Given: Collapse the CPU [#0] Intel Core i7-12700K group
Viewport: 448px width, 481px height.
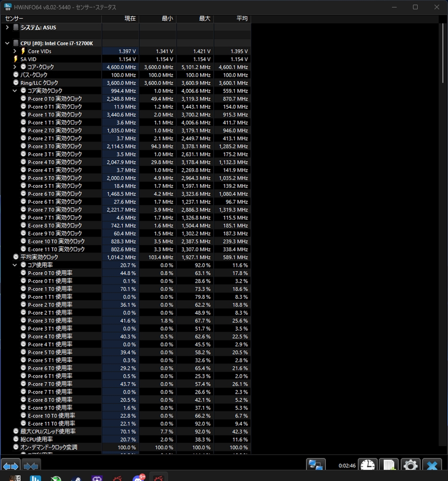Looking at the screenshot, I should pos(8,43).
